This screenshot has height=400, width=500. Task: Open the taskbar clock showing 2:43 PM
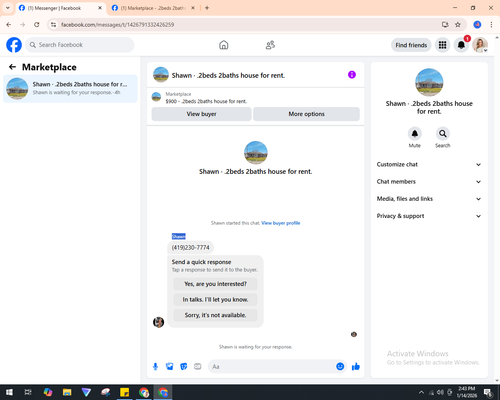pos(467,392)
